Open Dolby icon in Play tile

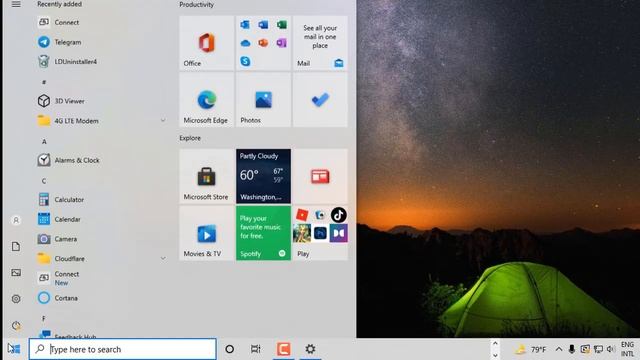pos(339,233)
